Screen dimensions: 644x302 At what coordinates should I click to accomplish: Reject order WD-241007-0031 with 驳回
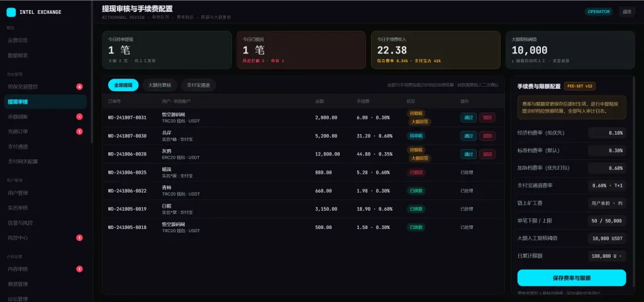point(487,118)
